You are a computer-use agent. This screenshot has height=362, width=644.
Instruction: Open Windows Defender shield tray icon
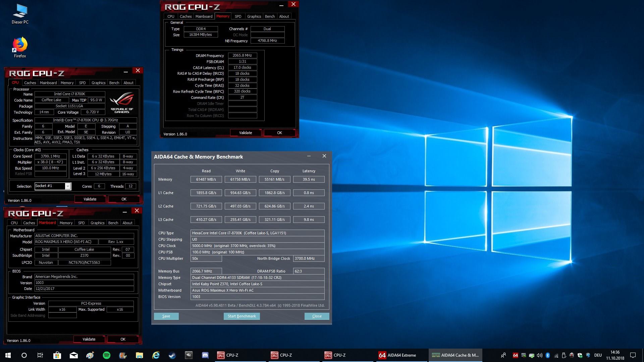(x=580, y=355)
